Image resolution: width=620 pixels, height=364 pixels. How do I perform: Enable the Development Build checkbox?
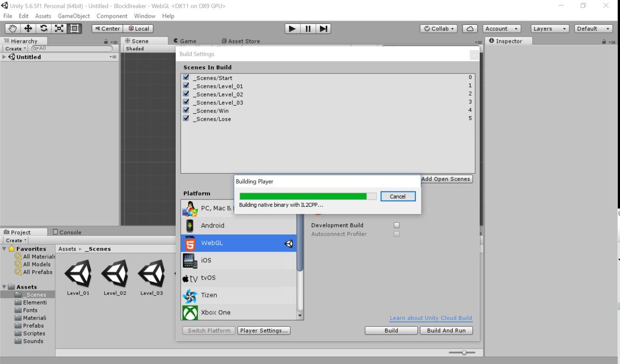(x=397, y=225)
